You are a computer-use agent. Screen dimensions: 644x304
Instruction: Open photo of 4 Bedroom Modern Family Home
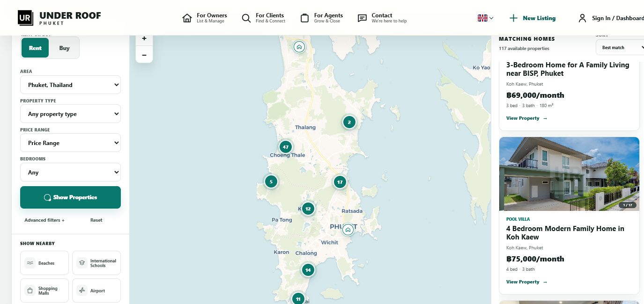pyautogui.click(x=569, y=174)
